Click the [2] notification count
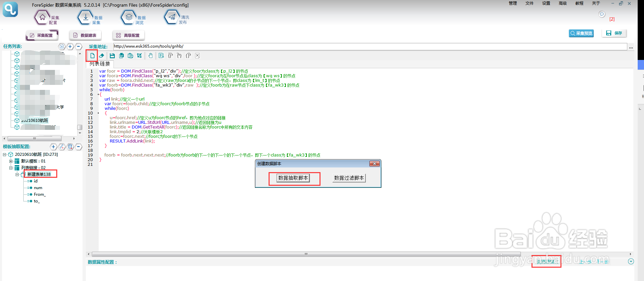The image size is (644, 281). tap(612, 19)
